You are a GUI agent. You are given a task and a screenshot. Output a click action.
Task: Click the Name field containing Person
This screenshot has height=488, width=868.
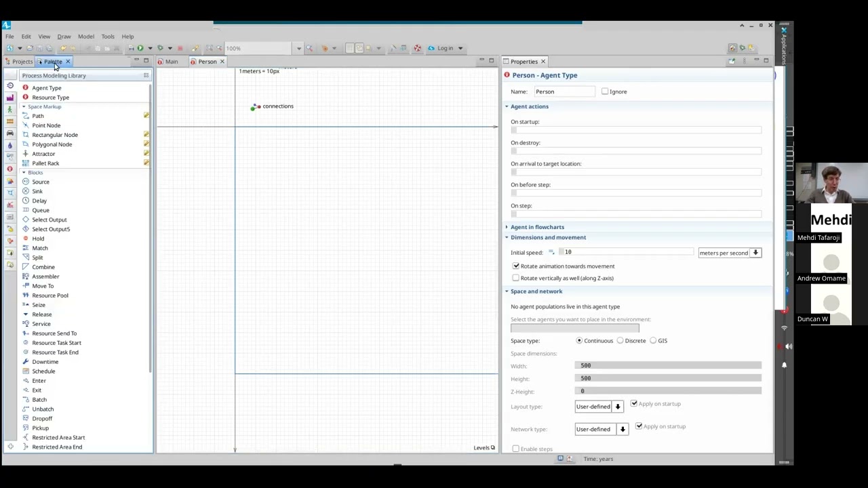click(565, 91)
